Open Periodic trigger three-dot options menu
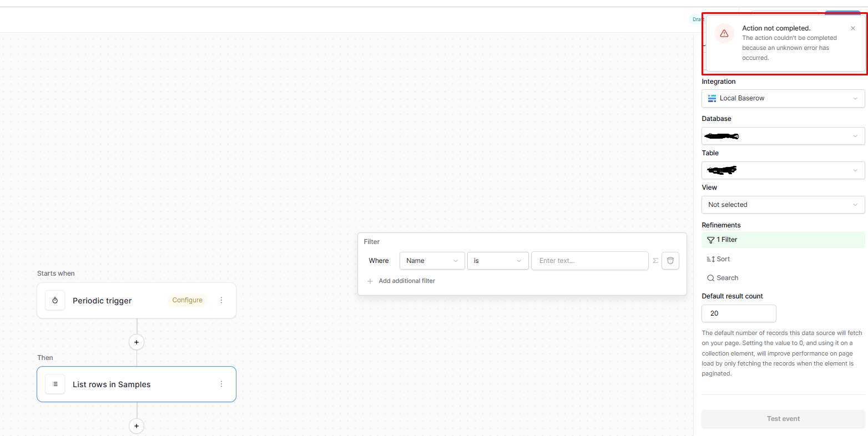 (x=221, y=300)
